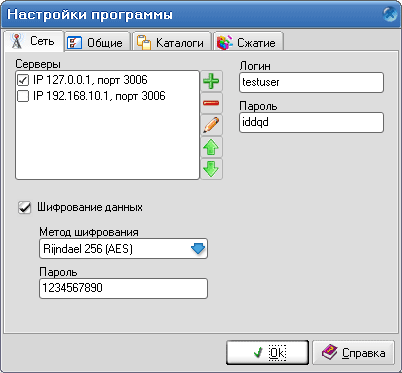Move server down with the green down arrow
The height and width of the screenshot is (373, 402).
211,169
